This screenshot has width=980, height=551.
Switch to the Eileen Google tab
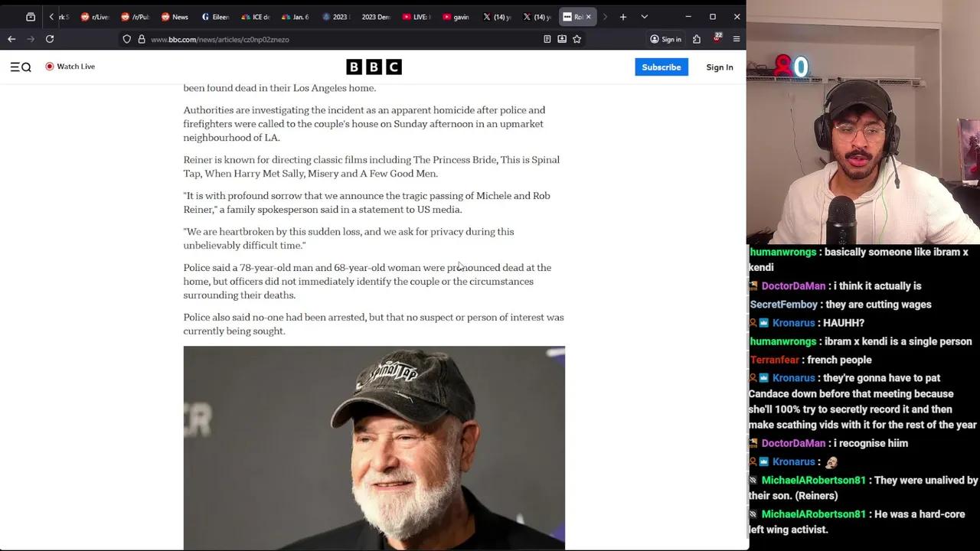pyautogui.click(x=215, y=17)
